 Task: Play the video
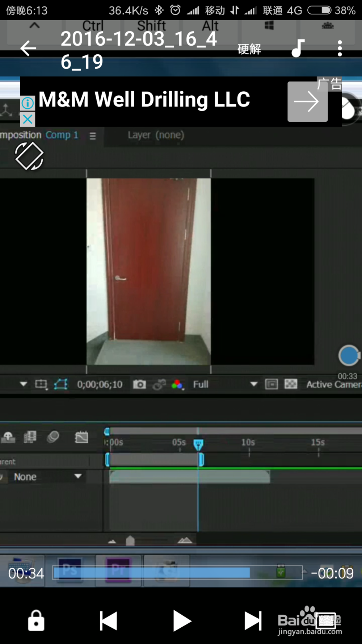(182, 621)
